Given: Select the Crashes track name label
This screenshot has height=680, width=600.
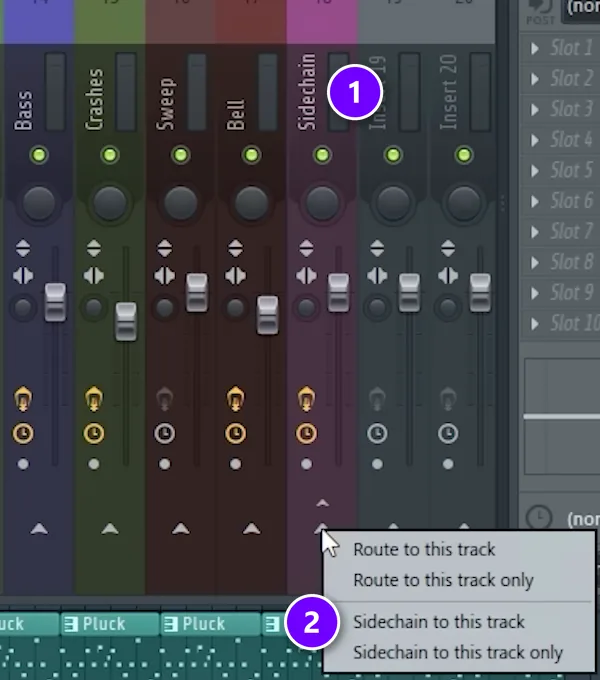Looking at the screenshot, I should [x=94, y=99].
